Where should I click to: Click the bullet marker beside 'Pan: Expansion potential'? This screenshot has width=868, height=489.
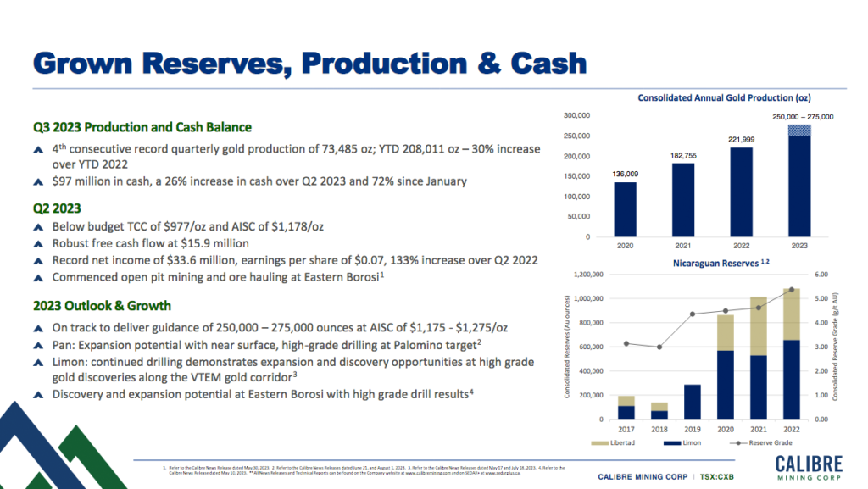[36, 345]
